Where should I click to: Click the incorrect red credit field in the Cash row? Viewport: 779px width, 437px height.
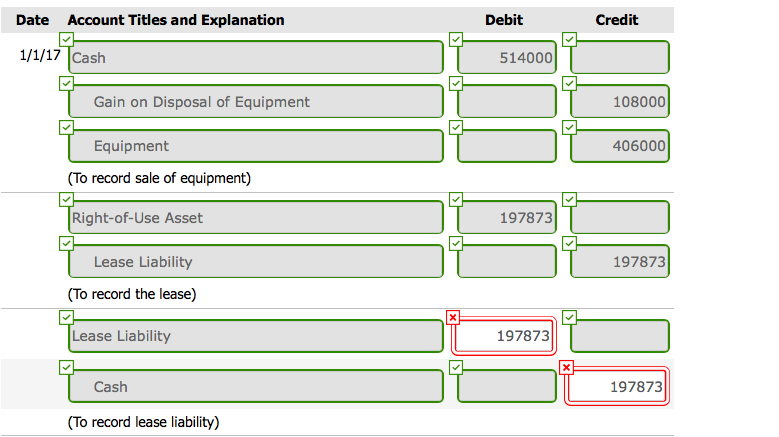(617, 386)
